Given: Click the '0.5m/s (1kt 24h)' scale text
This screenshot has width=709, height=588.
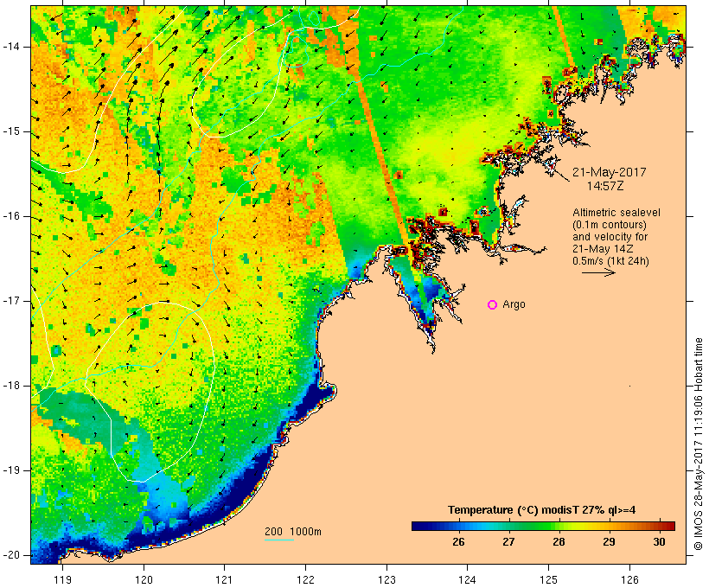Looking at the screenshot, I should [610, 261].
